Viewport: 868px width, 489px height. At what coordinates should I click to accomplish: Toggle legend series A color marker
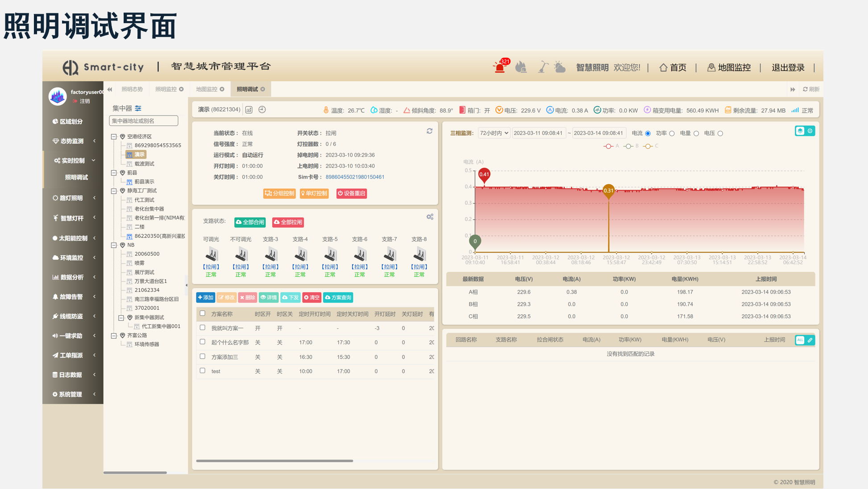(608, 146)
